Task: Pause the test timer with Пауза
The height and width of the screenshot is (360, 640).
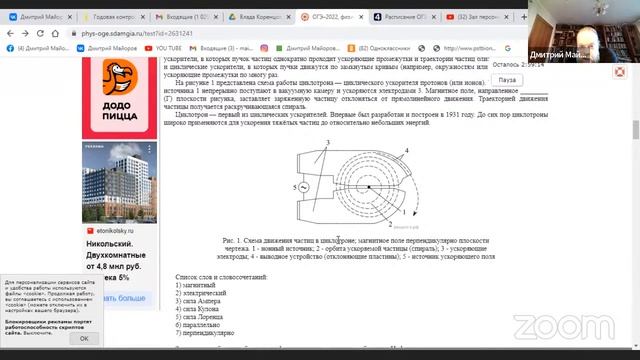Action: tap(507, 80)
